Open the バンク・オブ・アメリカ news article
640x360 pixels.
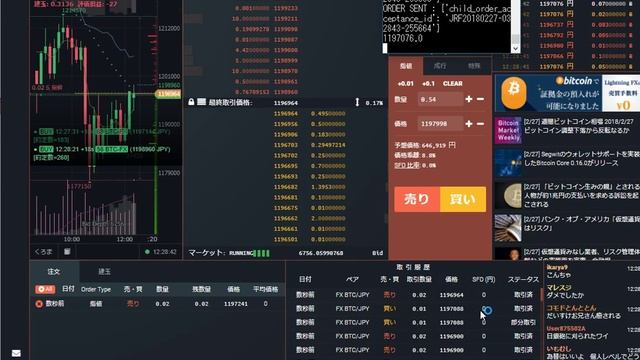(x=581, y=224)
